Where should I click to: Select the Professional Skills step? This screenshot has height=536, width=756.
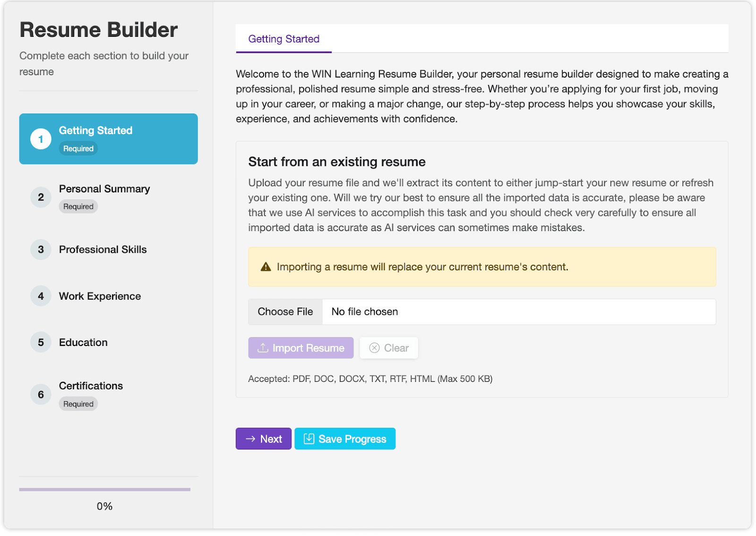[x=103, y=249]
